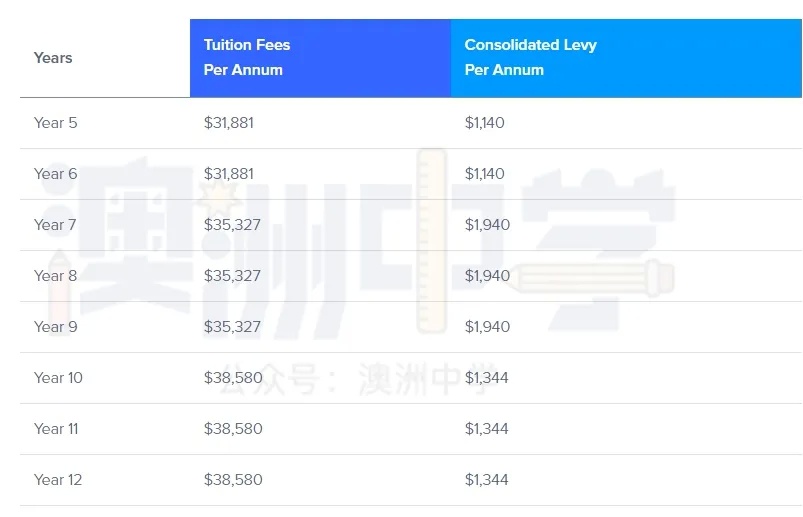Viewport: 803px width, 517px height.
Task: Select the Year 7 row label
Action: pyautogui.click(x=55, y=225)
